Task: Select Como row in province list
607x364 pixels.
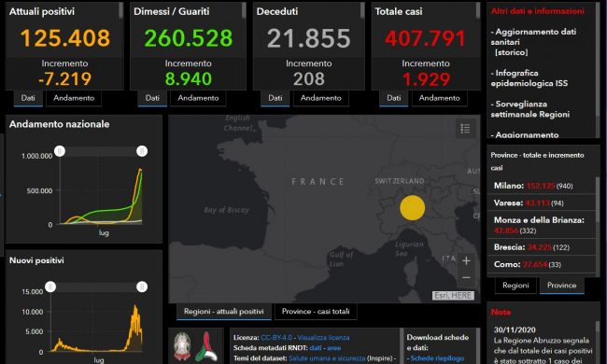Action: (x=542, y=264)
